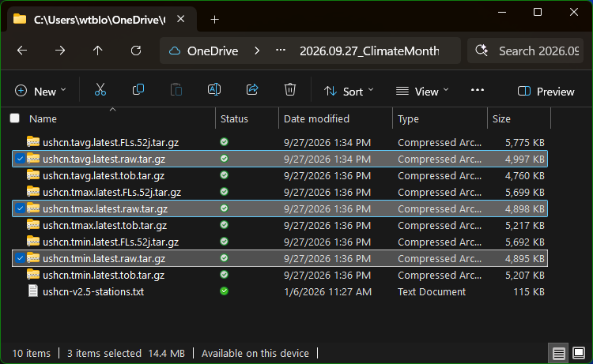Click text file icon of ushcn-v2.5-stations.txt

pos(33,291)
